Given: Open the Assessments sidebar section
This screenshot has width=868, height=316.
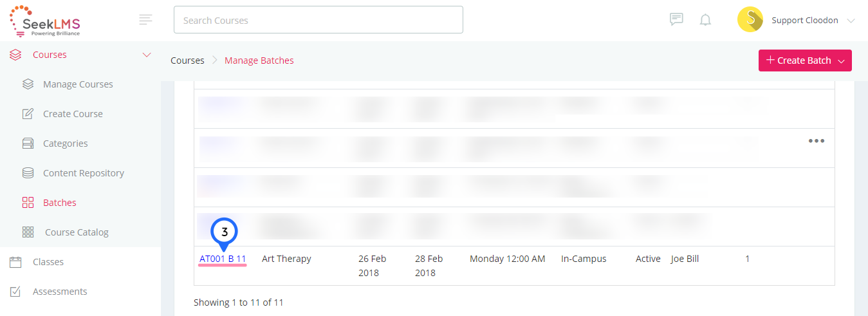Looking at the screenshot, I should pos(60,292).
